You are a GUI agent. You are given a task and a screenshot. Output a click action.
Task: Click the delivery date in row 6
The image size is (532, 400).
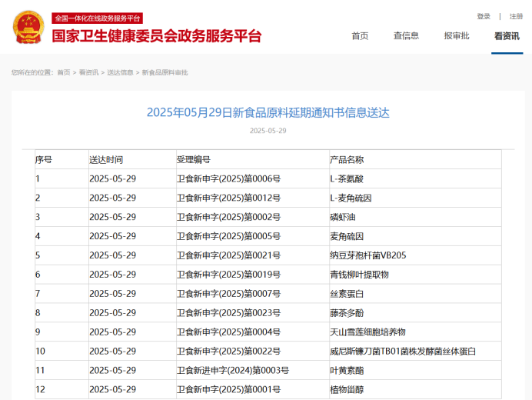113,275
